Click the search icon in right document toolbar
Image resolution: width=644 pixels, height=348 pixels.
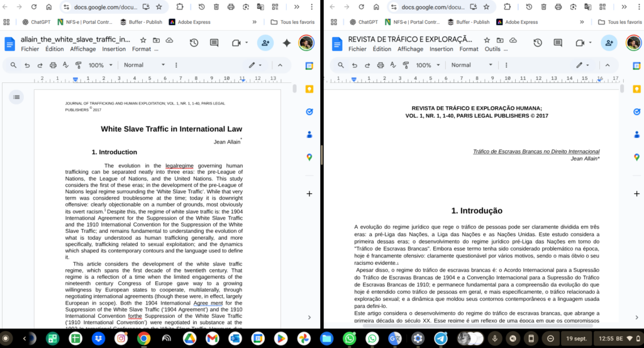coord(341,65)
